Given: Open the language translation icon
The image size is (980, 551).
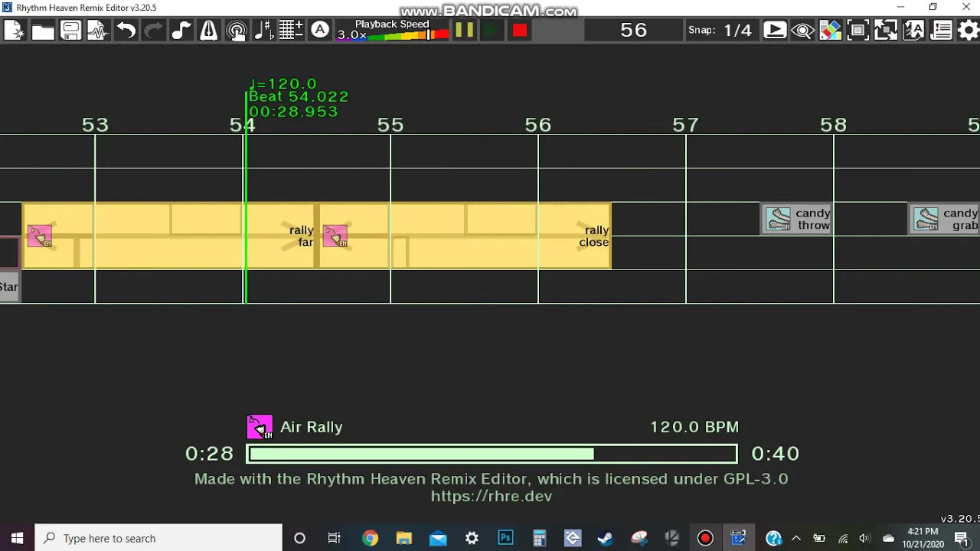Looking at the screenshot, I should coord(913,31).
